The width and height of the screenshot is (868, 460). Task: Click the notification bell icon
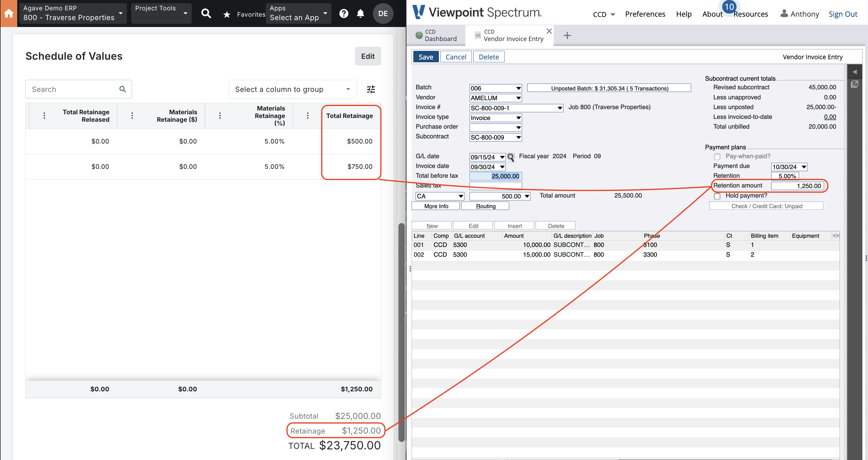pyautogui.click(x=361, y=13)
